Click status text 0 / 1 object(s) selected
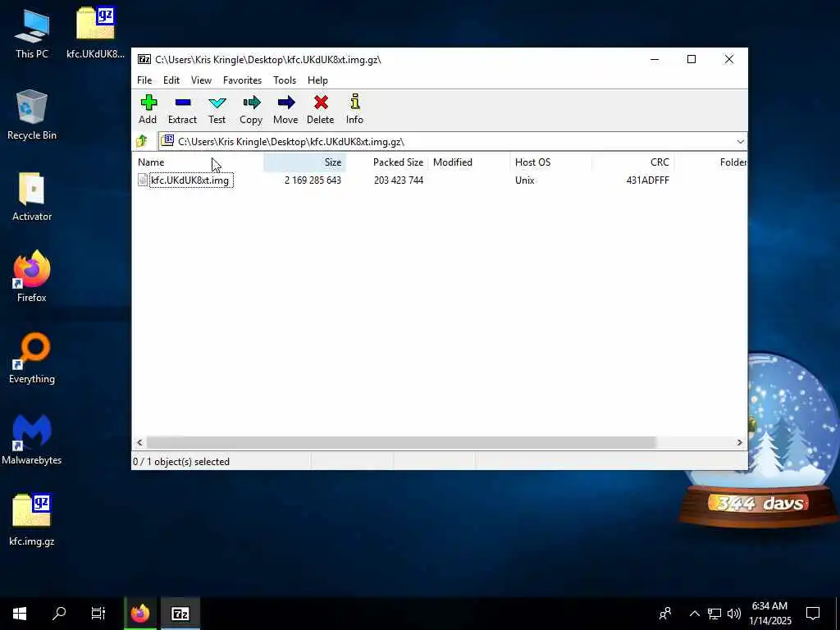The height and width of the screenshot is (630, 840). [181, 462]
